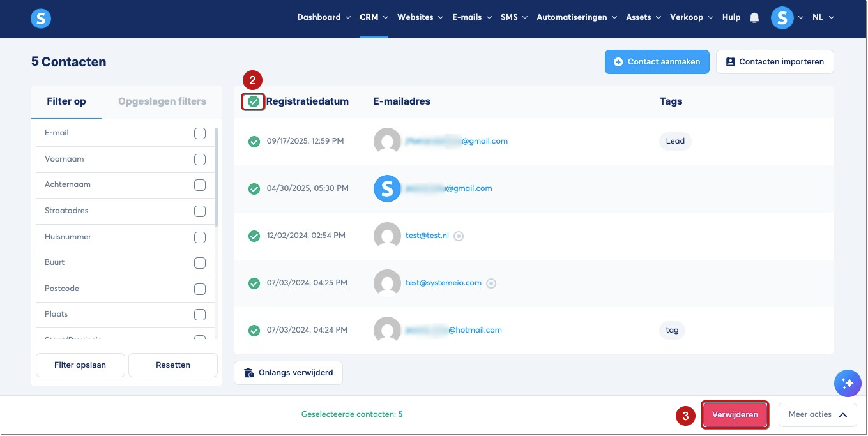Viewport: 868px width, 436px height.
Task: Click the avatar next to test@systemeio.com
Action: point(387,283)
